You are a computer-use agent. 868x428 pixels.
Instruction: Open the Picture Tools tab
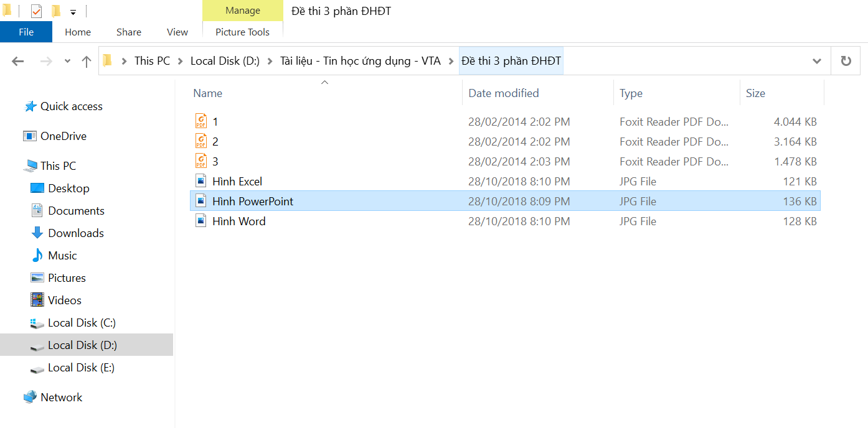coord(243,32)
